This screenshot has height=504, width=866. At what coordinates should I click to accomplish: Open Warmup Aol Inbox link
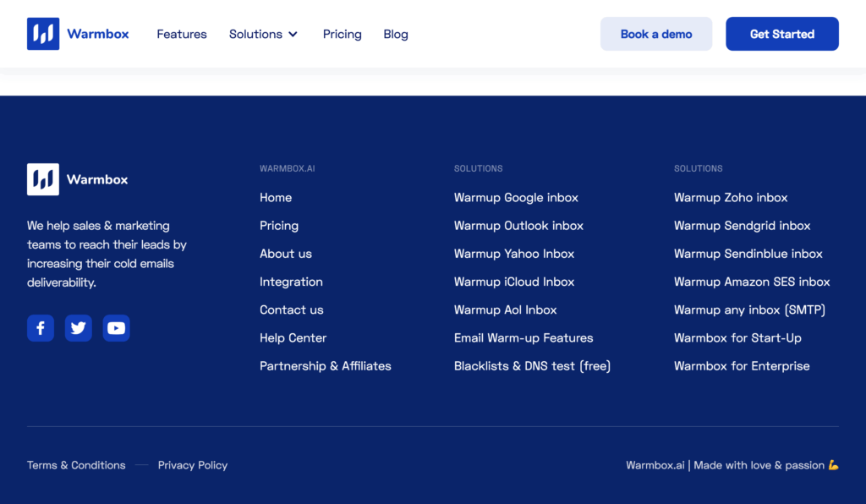[x=506, y=310]
